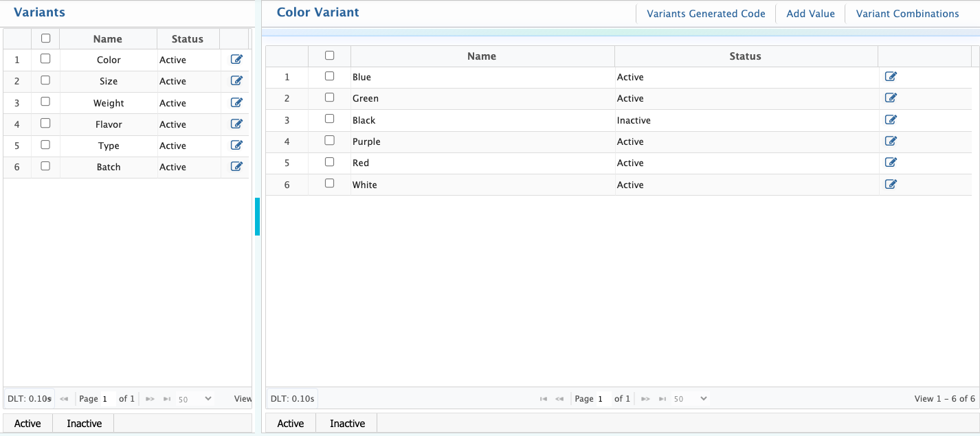Screen dimensions: 980x436
Task: Click Inactive button under Color Variant grid
Action: pos(347,424)
